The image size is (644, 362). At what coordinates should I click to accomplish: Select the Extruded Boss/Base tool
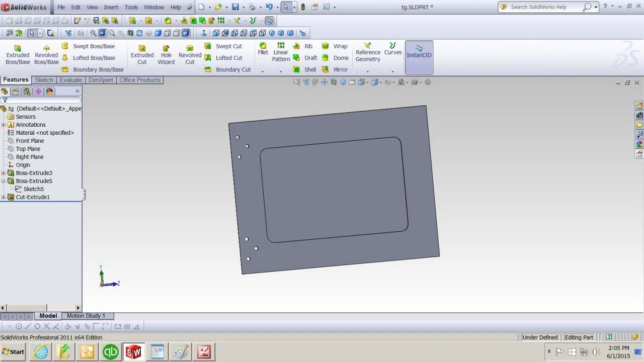[18, 55]
